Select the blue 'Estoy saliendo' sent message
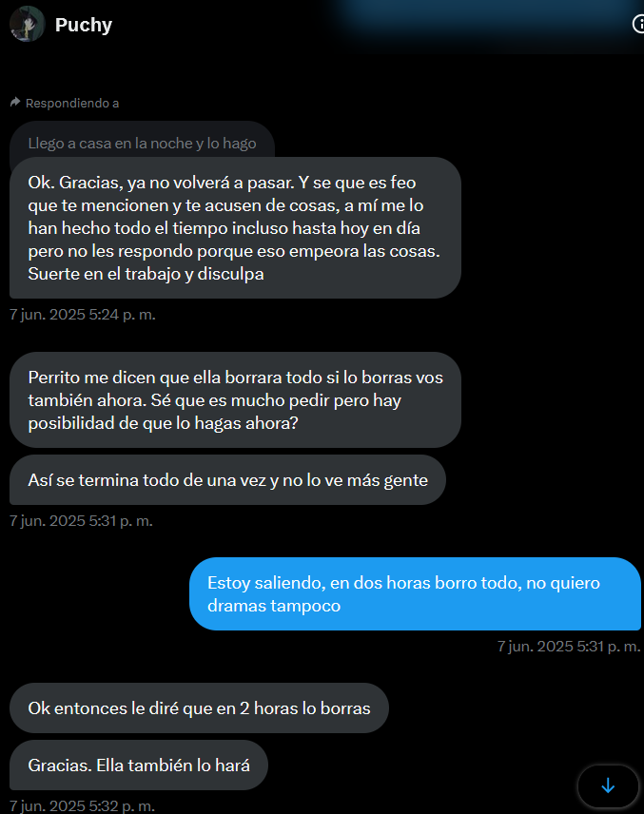The height and width of the screenshot is (814, 644). [415, 594]
